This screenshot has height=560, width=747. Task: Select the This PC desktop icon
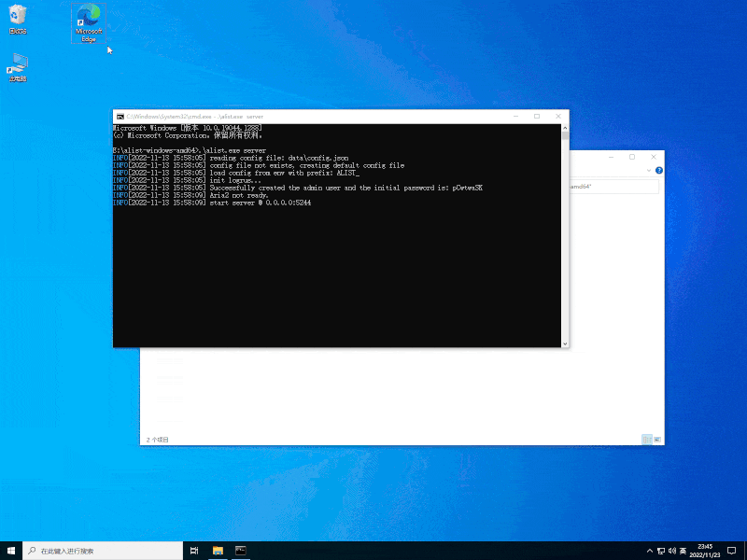pos(18,67)
